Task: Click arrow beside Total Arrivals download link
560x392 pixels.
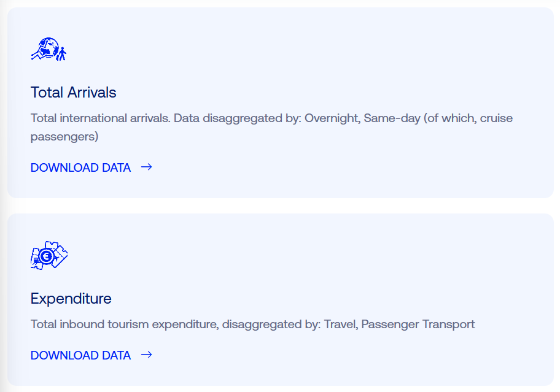Action: (x=146, y=167)
